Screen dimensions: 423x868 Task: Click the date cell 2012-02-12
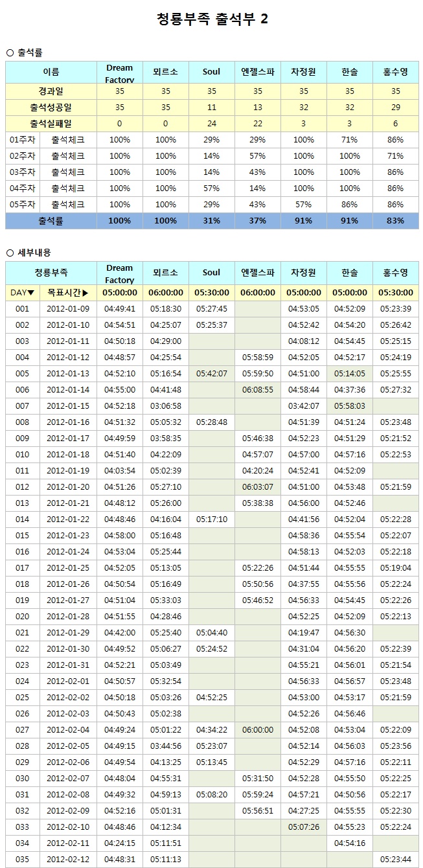click(x=68, y=860)
